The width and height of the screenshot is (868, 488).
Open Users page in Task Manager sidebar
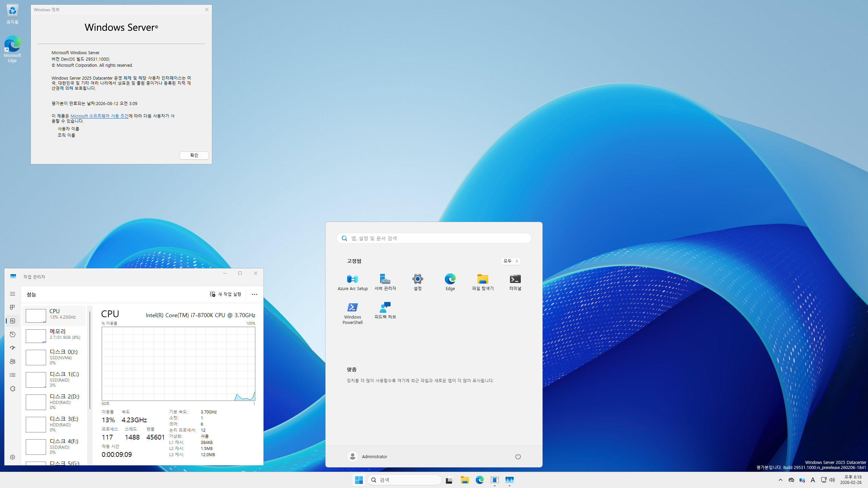(13, 362)
